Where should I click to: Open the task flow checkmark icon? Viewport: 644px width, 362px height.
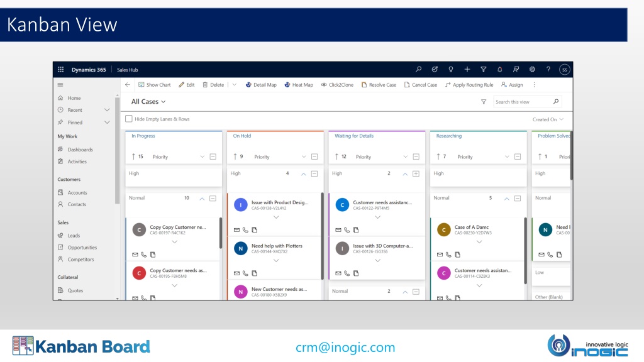point(435,69)
